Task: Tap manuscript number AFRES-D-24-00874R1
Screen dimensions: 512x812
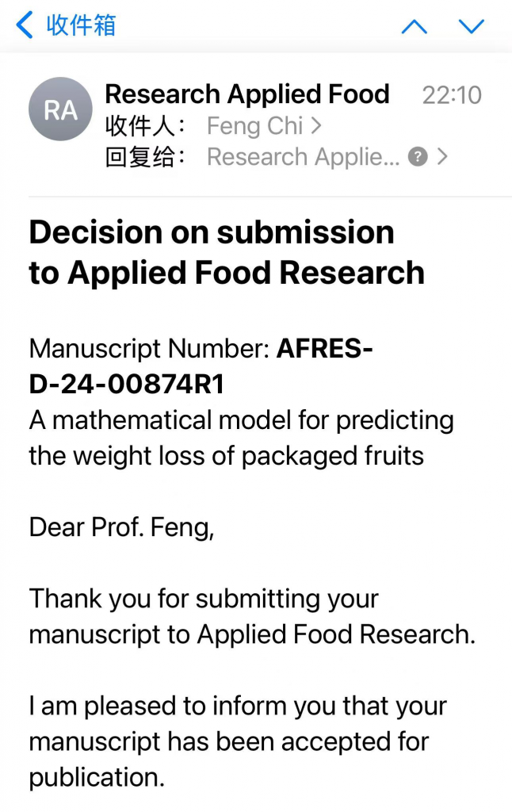Action: pyautogui.click(x=201, y=366)
